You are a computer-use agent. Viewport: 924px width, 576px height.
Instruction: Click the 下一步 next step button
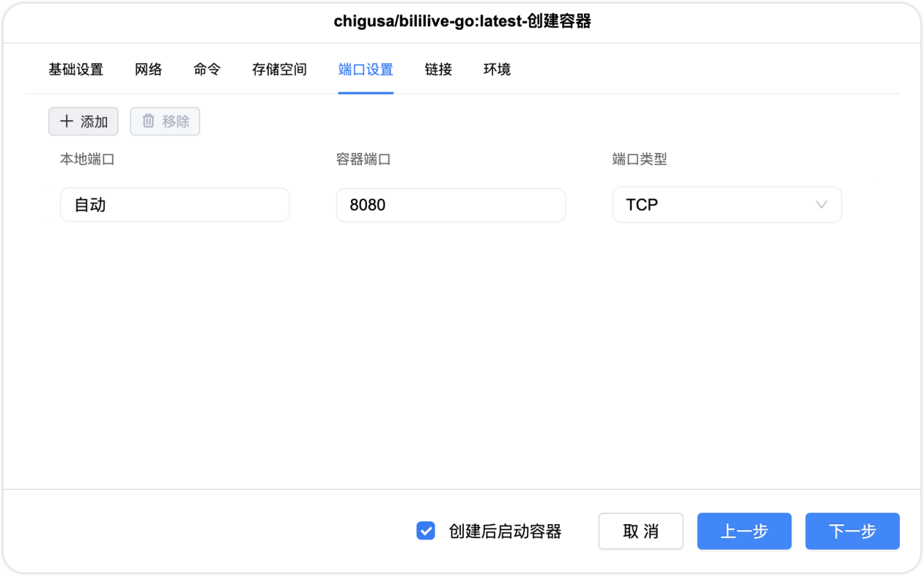pyautogui.click(x=852, y=531)
